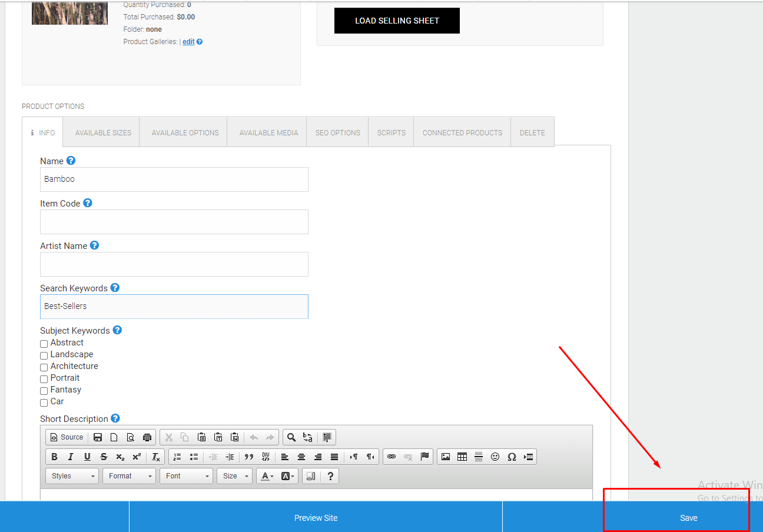Click Preview Site in bottom bar

316,518
